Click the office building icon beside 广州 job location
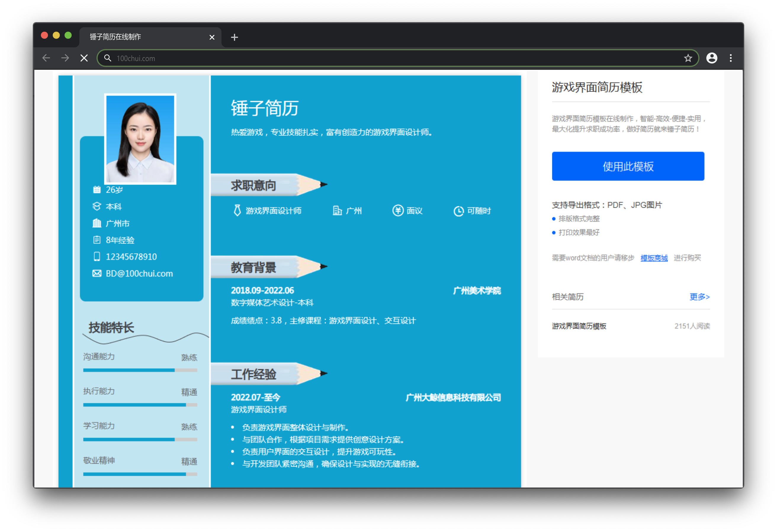The height and width of the screenshot is (532, 777). pos(337,211)
